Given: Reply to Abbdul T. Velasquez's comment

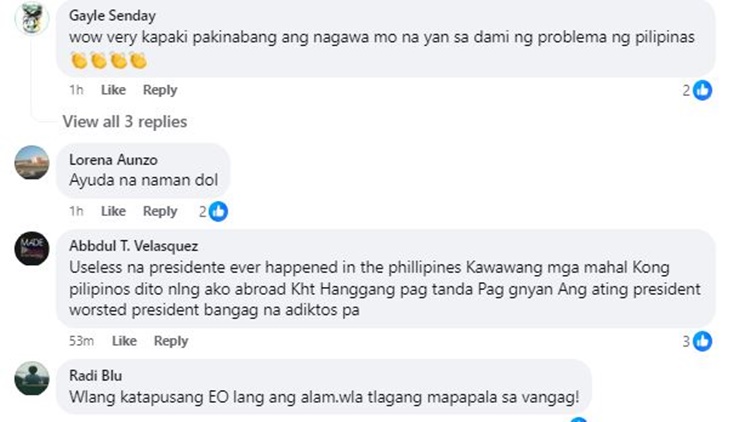Looking at the screenshot, I should point(171,341).
